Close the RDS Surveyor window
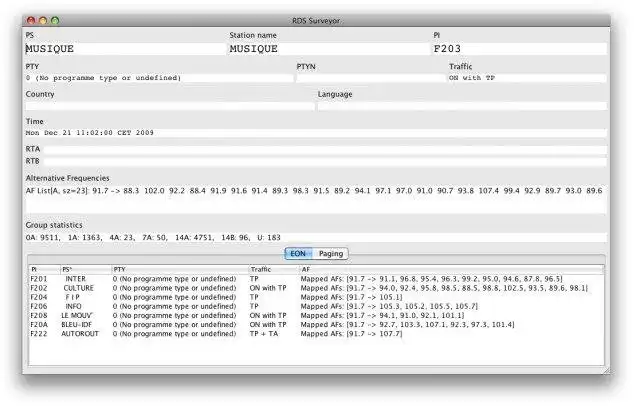Image resolution: width=640 pixels, height=406 pixels. pyautogui.click(x=31, y=20)
